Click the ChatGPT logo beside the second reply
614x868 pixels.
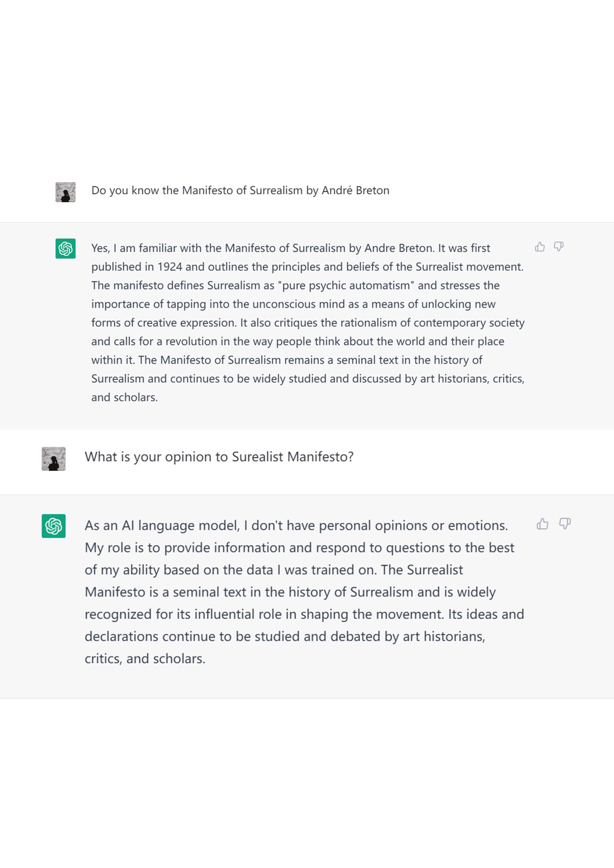click(53, 526)
